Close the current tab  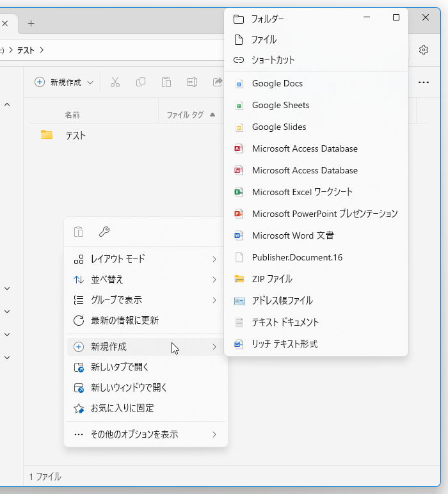click(5, 23)
